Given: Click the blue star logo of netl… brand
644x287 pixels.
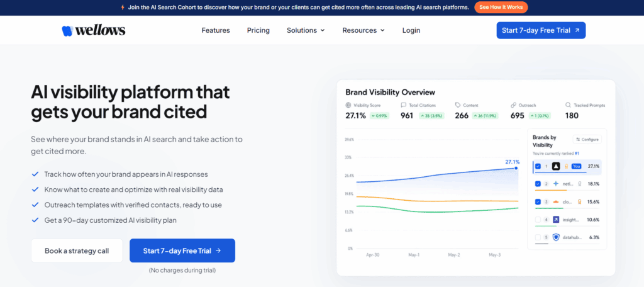Looking at the screenshot, I should click(556, 184).
